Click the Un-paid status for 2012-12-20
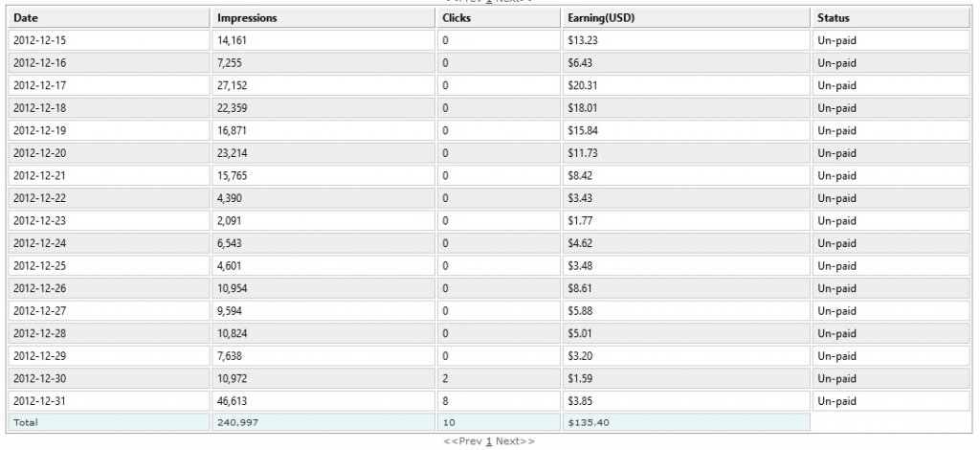This screenshot has height=450, width=980. (891, 153)
